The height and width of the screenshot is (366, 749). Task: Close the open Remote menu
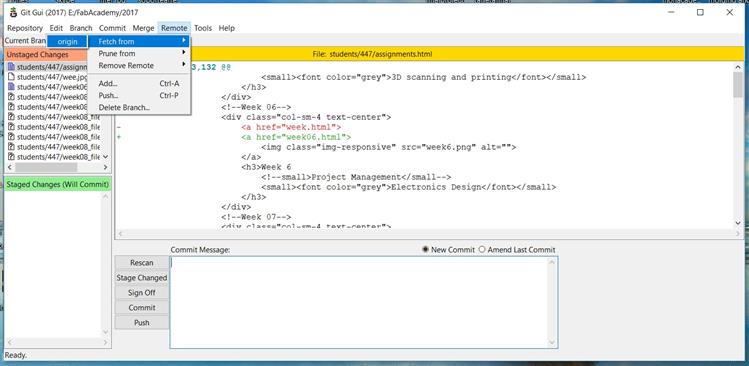coord(174,28)
